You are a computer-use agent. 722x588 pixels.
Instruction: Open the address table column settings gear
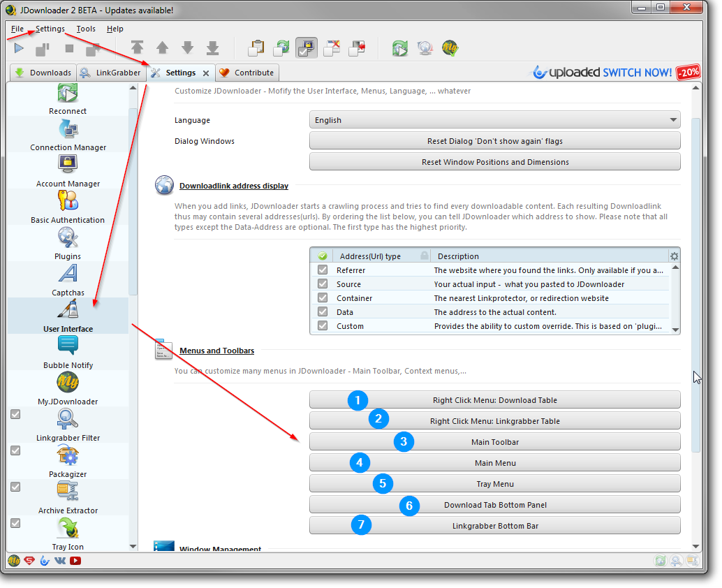[x=674, y=256]
